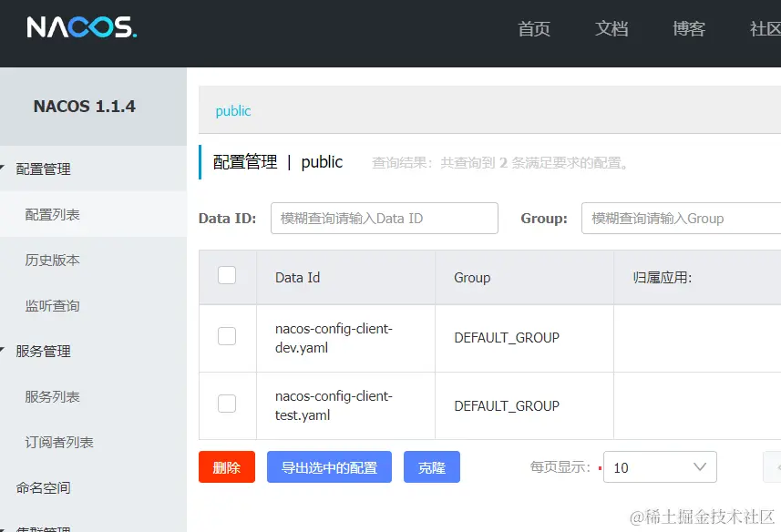
Task: Collapse the 服务管理 sidebar section
Action: 44,351
